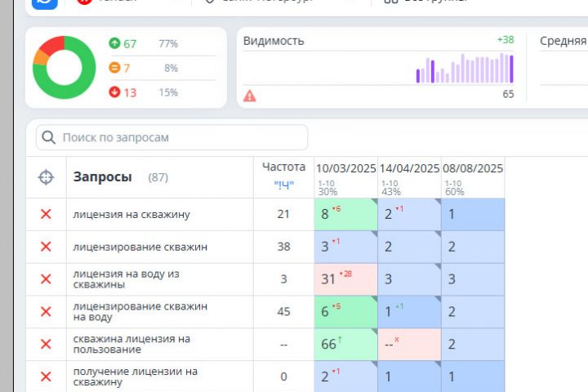The image size is (588, 392).
Task: Focus the 'Поиск по запросам' search field
Action: [171, 138]
